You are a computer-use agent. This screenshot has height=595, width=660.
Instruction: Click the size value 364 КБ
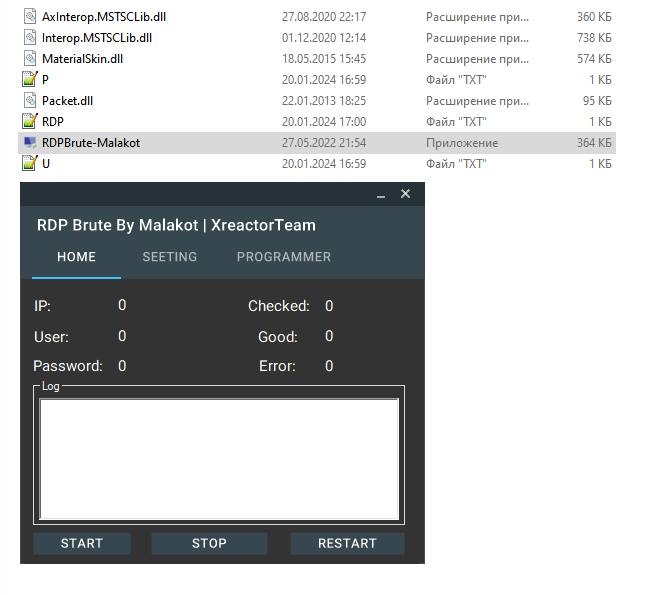tap(594, 143)
